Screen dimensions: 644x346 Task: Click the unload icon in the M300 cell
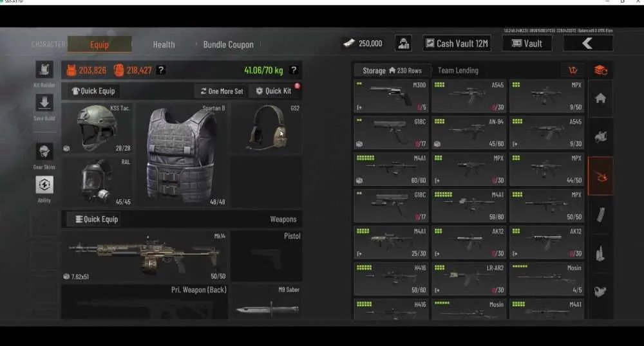[x=359, y=107]
